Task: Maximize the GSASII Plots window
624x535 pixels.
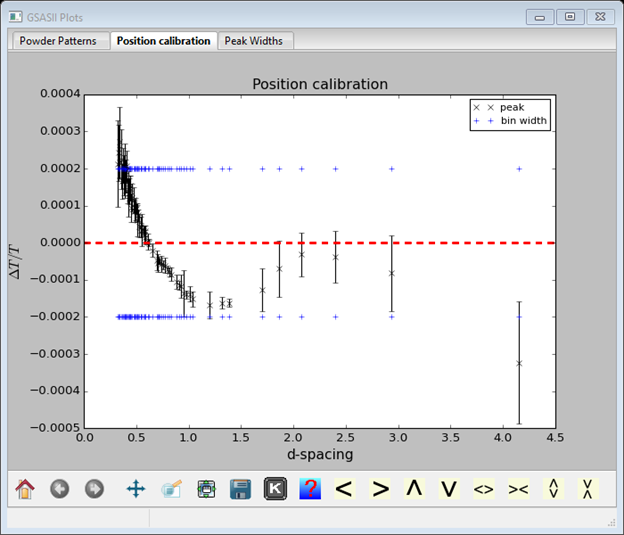Action: pyautogui.click(x=570, y=17)
